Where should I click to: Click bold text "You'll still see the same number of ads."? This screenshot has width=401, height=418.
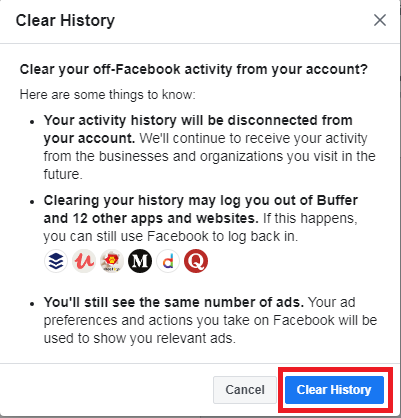pyautogui.click(x=174, y=302)
